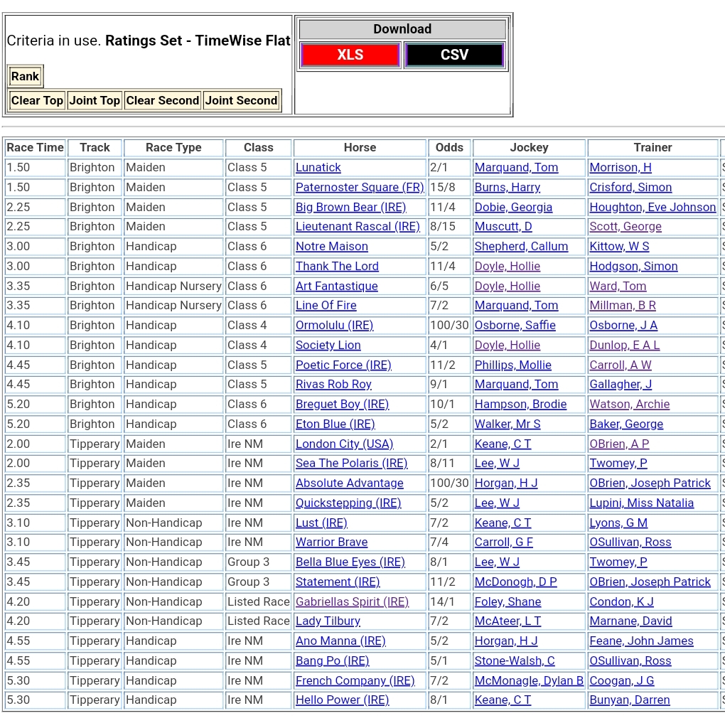
Task: Filter by Joint Second rated
Action: coord(241,101)
